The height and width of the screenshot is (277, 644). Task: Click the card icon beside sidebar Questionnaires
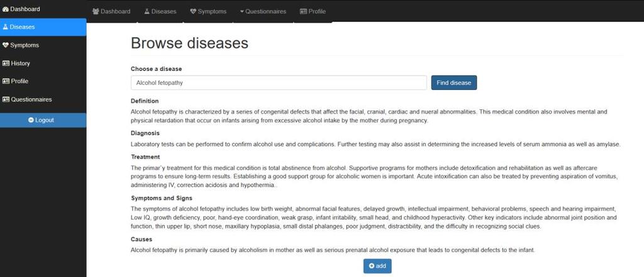(6, 99)
